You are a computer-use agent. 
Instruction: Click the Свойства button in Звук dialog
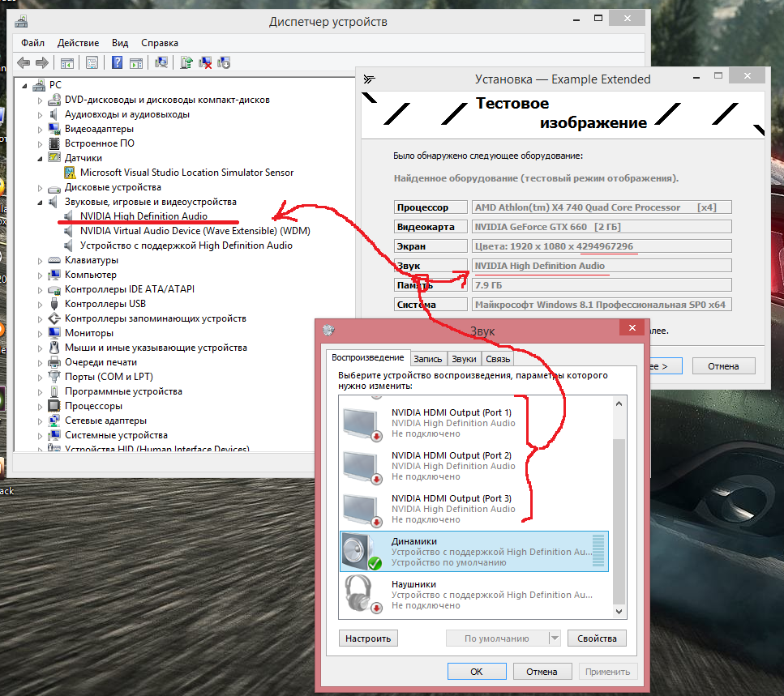pos(597,638)
